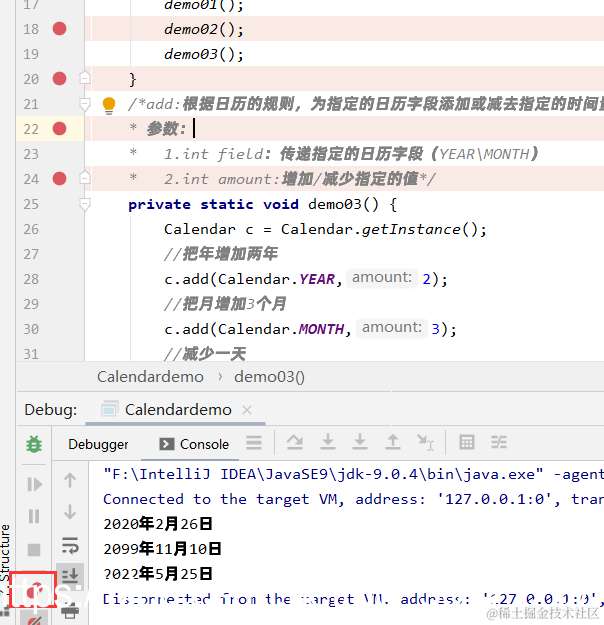Toggle Soft-Wrap in the console

[x=70, y=545]
